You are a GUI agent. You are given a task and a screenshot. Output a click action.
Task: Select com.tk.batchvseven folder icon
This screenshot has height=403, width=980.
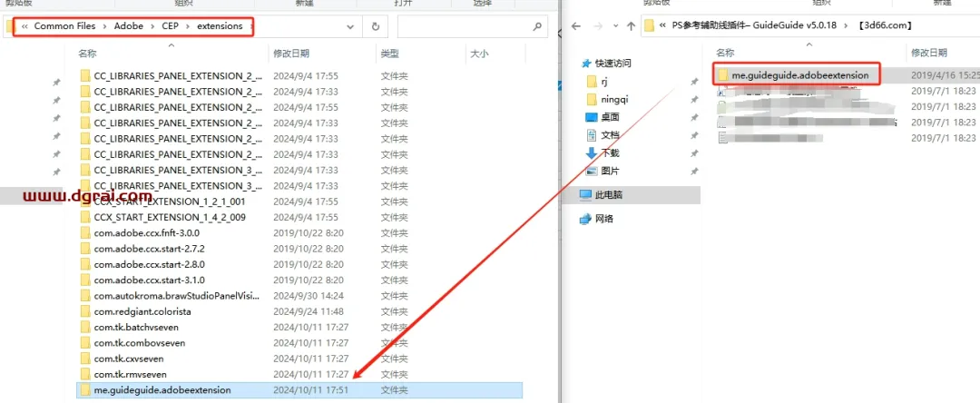coord(85,327)
